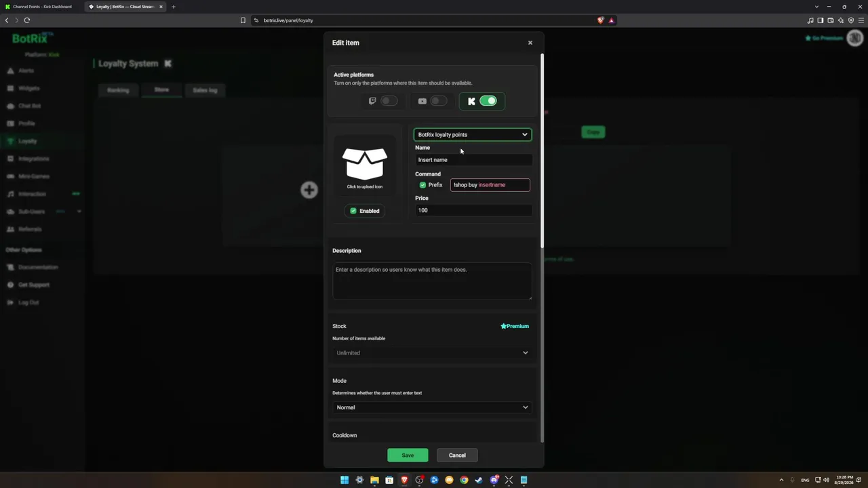The width and height of the screenshot is (868, 488).
Task: Click the Description text area
Action: pyautogui.click(x=432, y=281)
